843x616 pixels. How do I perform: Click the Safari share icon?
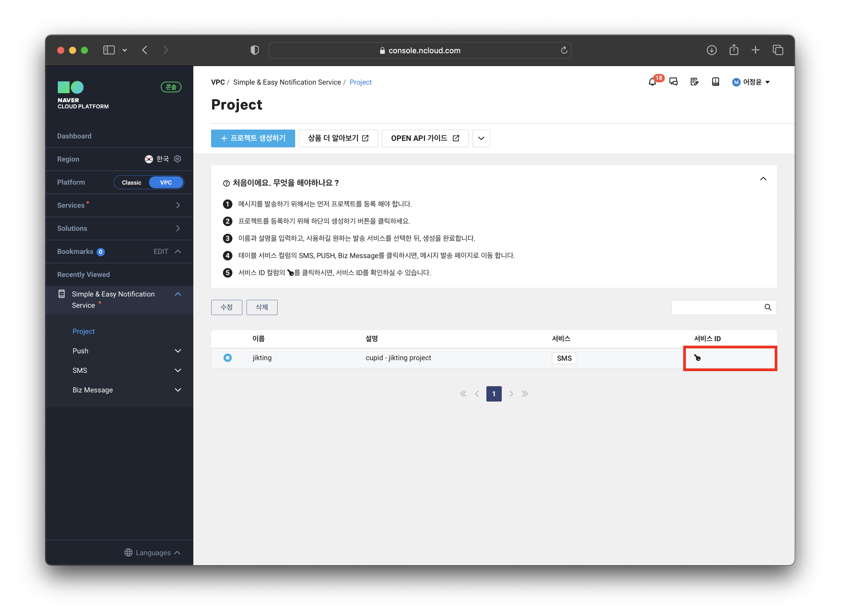(734, 50)
